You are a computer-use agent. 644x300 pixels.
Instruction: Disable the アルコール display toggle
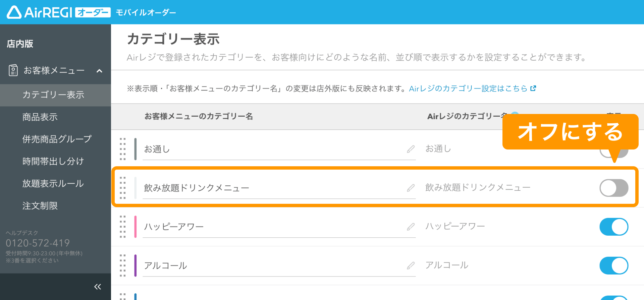614,266
